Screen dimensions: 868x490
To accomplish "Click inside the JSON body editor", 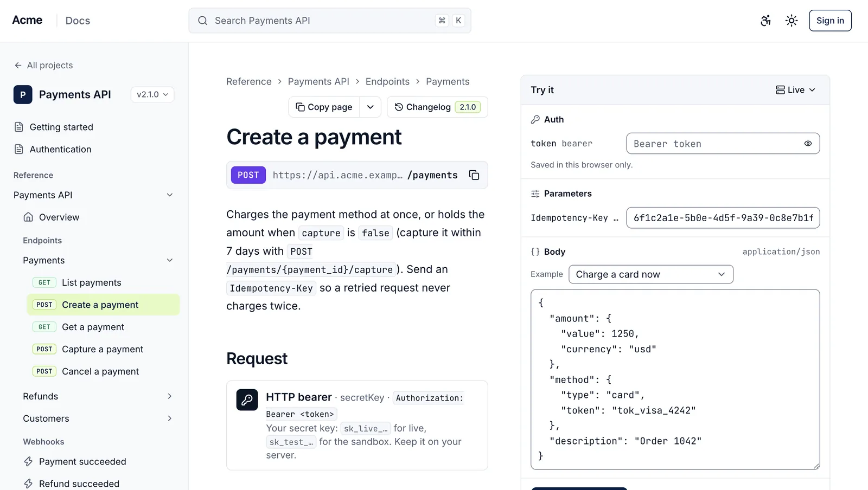I will 675,379.
